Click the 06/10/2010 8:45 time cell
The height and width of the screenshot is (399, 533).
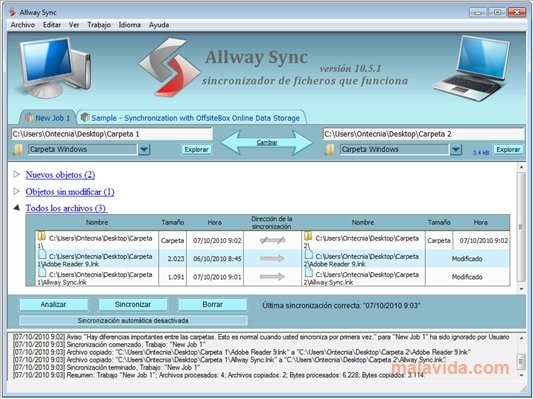tap(215, 259)
